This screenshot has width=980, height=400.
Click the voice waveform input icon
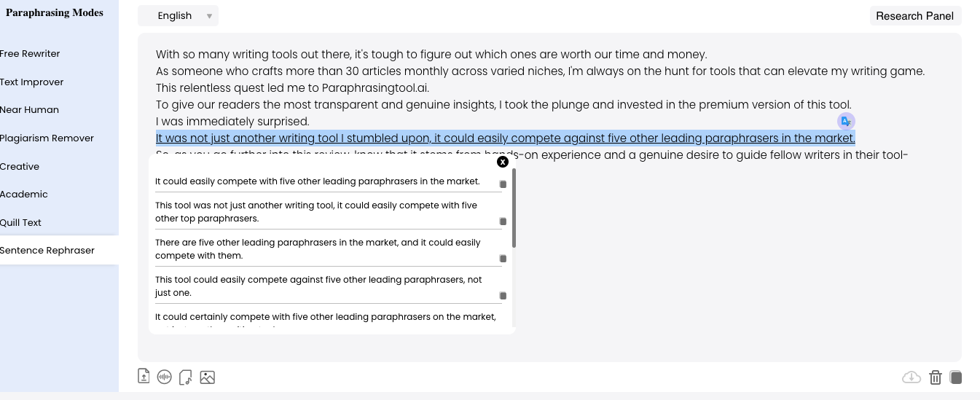tap(165, 377)
